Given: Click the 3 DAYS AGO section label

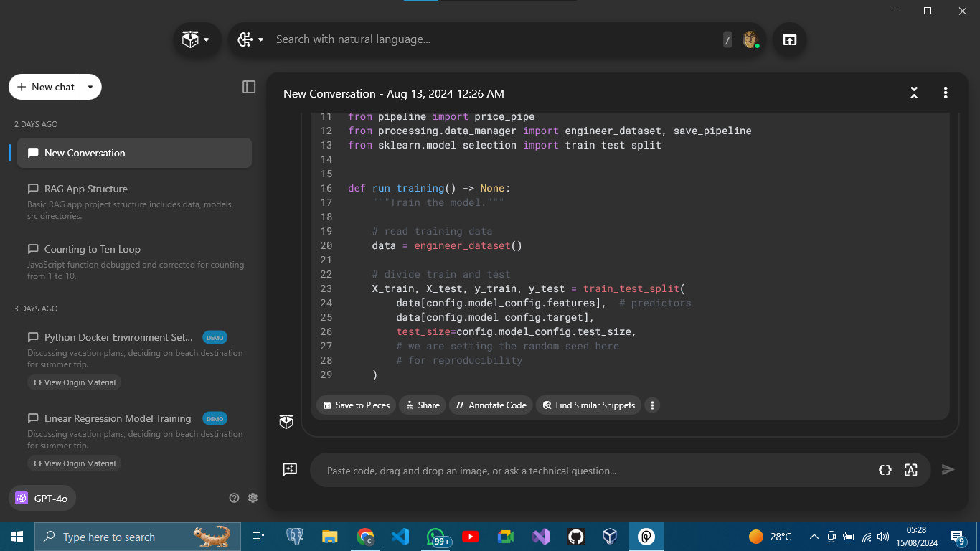Looking at the screenshot, I should click(x=36, y=309).
